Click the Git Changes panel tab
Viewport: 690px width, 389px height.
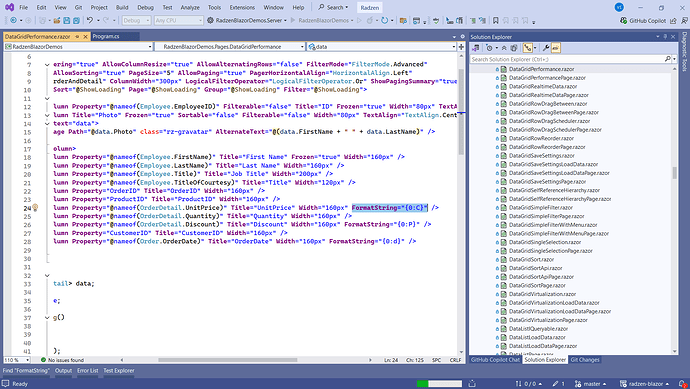(585, 360)
